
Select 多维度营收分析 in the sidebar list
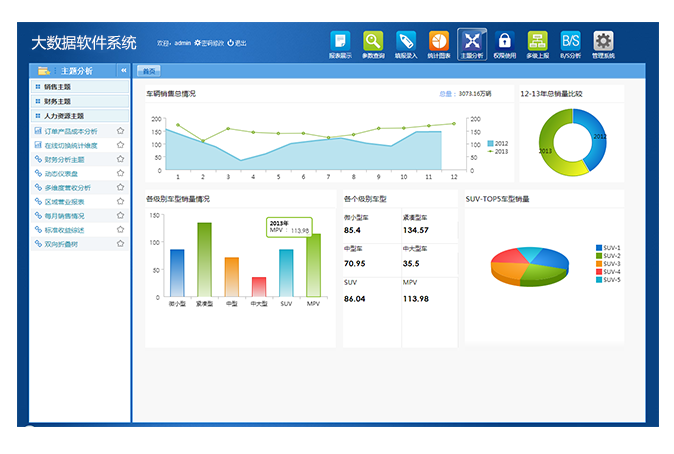[67, 187]
